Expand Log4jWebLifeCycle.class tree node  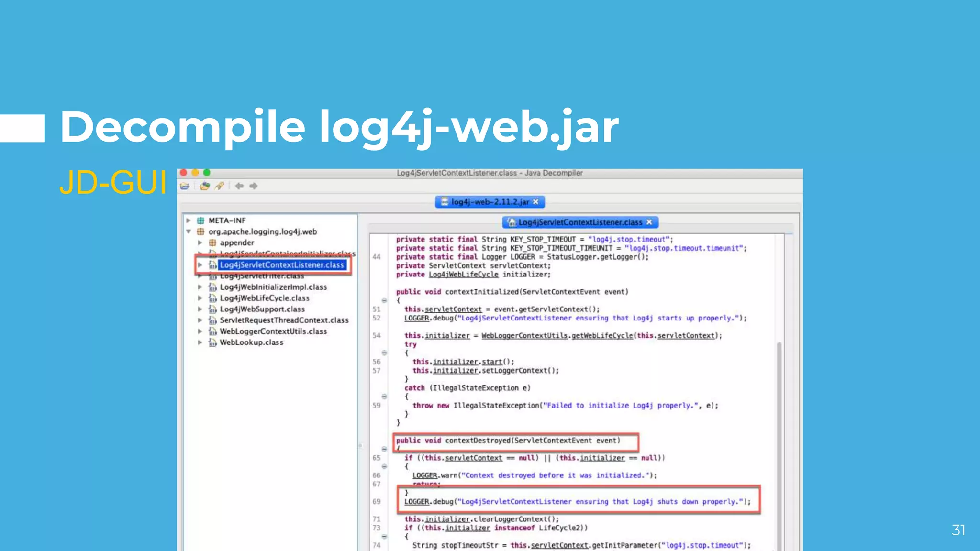[x=200, y=298]
